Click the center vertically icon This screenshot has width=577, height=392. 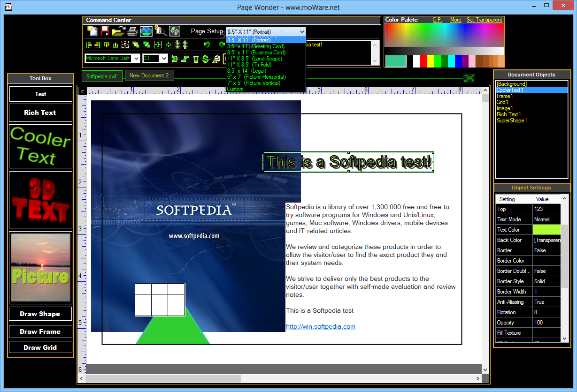(169, 45)
